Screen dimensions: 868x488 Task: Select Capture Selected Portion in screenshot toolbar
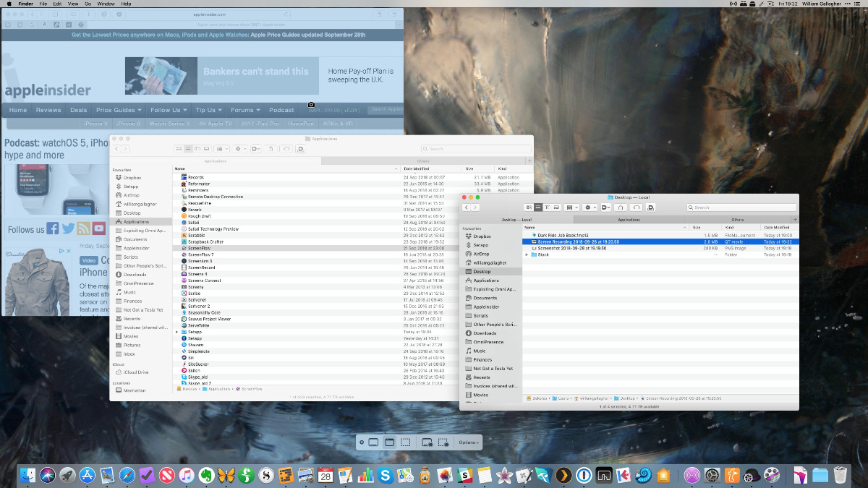[x=406, y=442]
